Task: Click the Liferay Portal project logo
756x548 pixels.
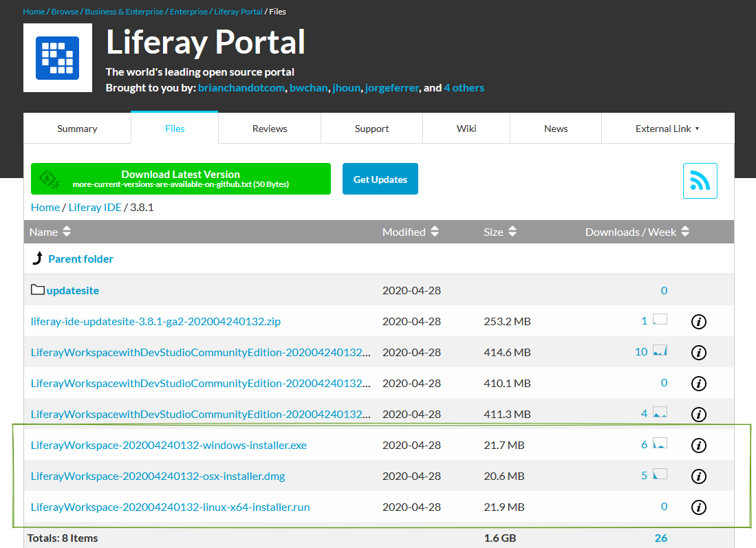Action: pyautogui.click(x=57, y=58)
